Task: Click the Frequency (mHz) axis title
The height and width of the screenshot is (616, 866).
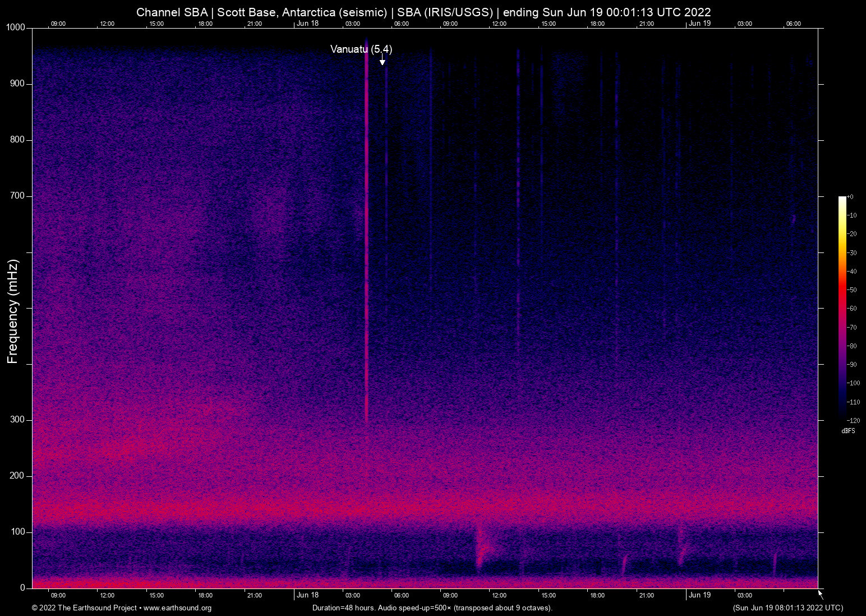Action: [x=13, y=311]
